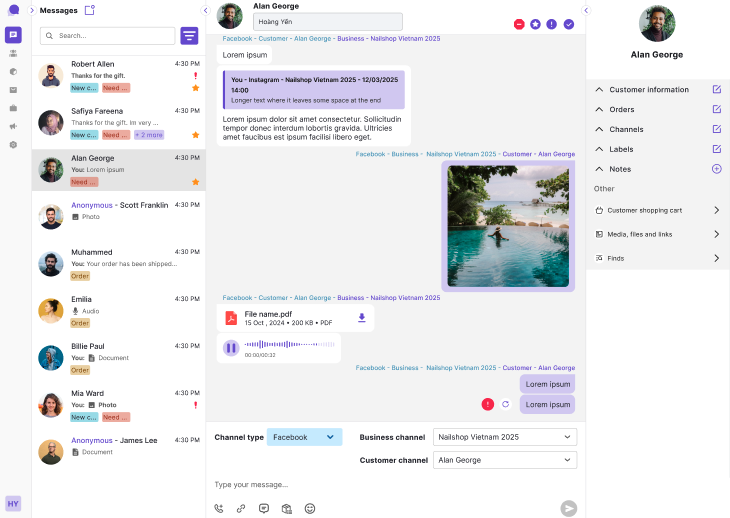Collapse the Customer information section
Image resolution: width=730 pixels, height=518 pixels.
pos(599,90)
